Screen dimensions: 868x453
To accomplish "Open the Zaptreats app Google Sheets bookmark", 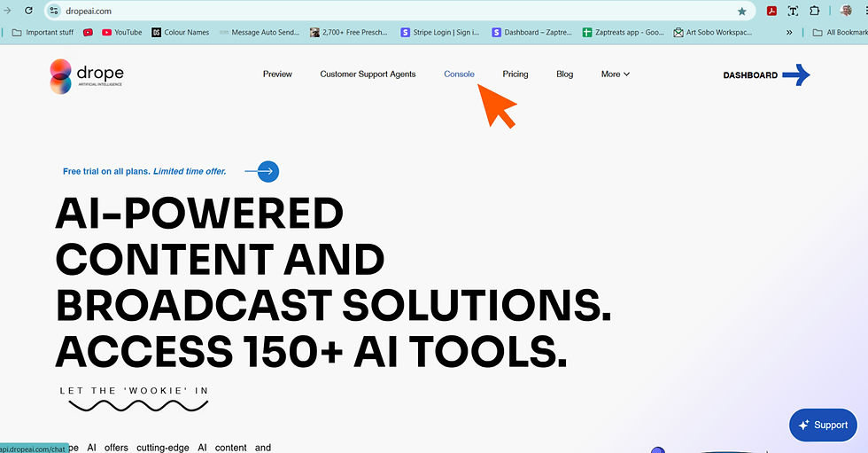I will click(624, 32).
